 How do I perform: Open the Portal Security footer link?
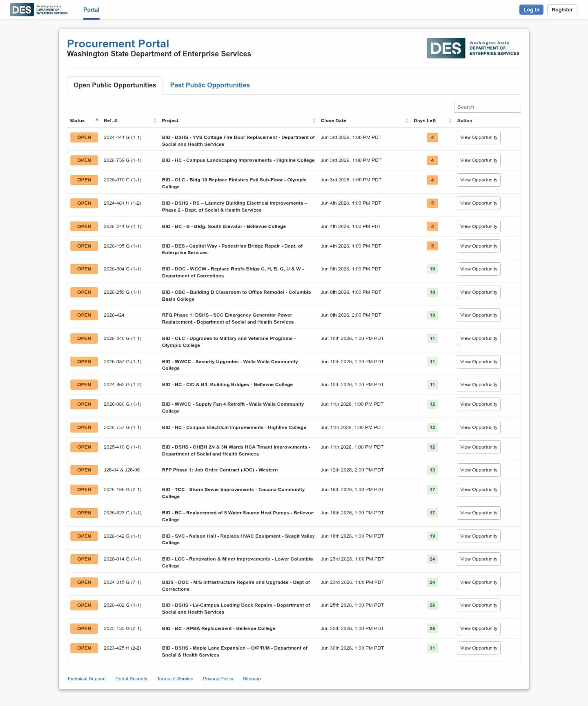point(131,679)
